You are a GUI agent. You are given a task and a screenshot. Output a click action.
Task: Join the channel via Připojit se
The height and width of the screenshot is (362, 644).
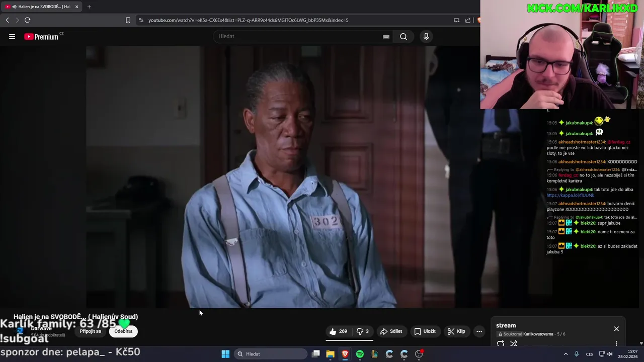pyautogui.click(x=91, y=331)
